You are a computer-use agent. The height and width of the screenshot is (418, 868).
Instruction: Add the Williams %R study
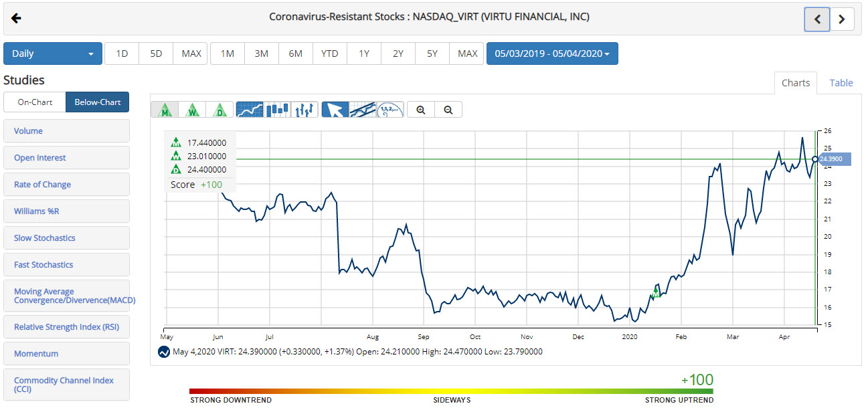click(66, 211)
